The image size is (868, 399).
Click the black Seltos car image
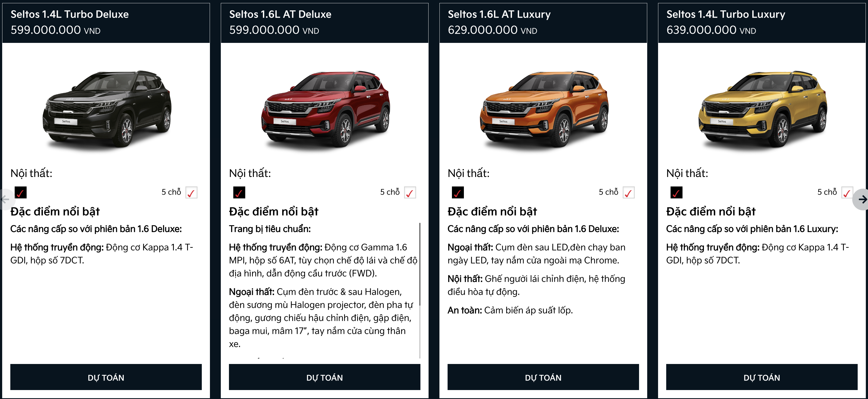107,109
